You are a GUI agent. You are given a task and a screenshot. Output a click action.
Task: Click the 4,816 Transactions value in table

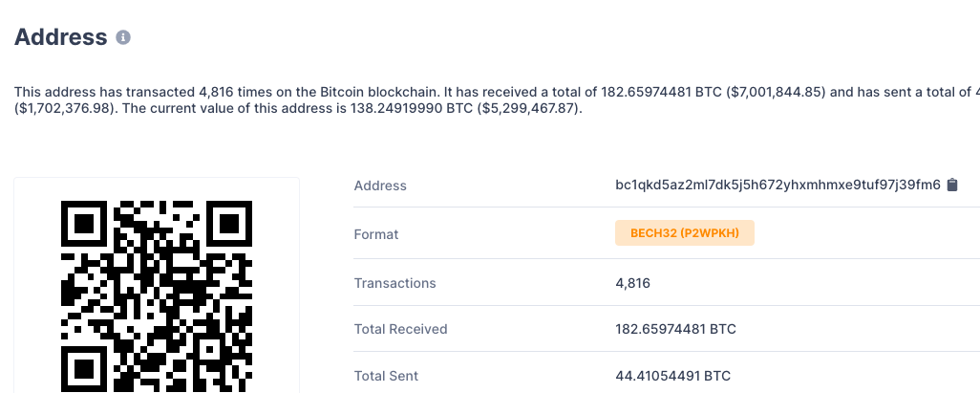(632, 283)
